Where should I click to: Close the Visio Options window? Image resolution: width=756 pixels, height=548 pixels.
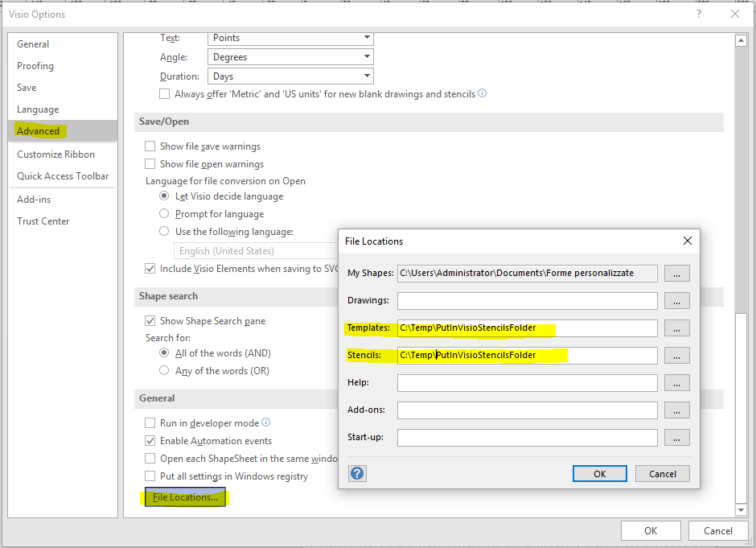735,14
